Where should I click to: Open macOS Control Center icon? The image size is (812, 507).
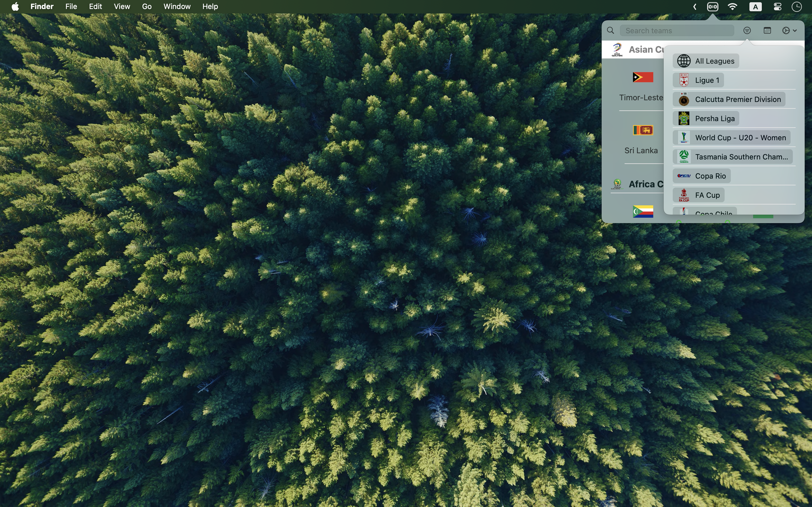click(777, 7)
